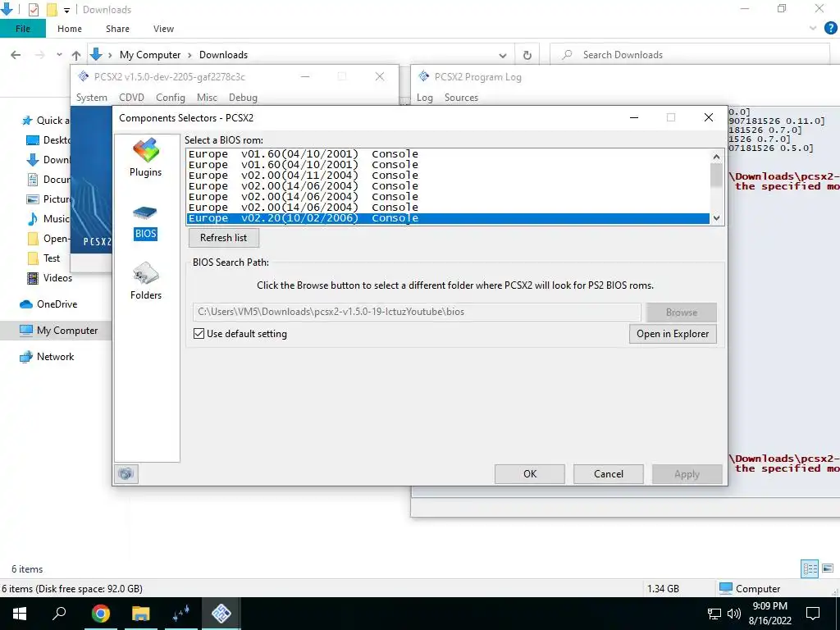Expand the Explorer ribbon chevron

click(x=813, y=29)
